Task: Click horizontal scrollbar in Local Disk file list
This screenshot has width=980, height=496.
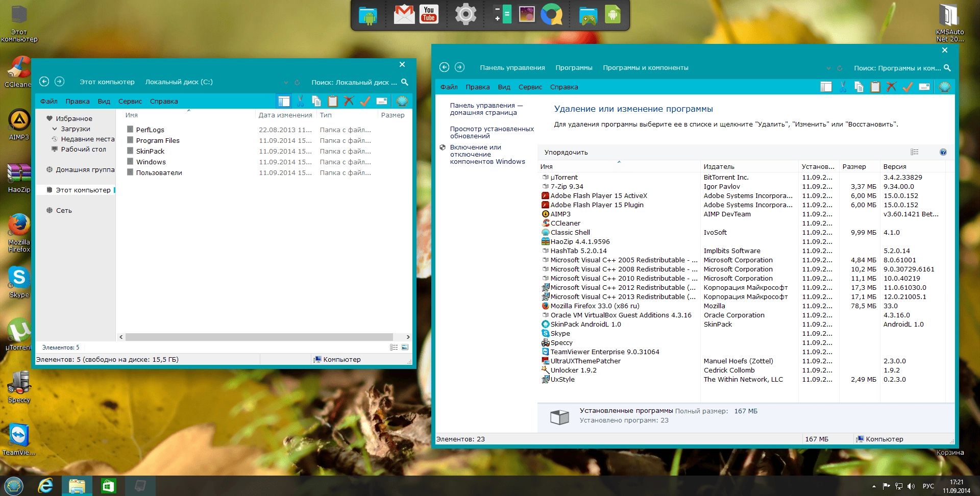Action: click(x=259, y=337)
